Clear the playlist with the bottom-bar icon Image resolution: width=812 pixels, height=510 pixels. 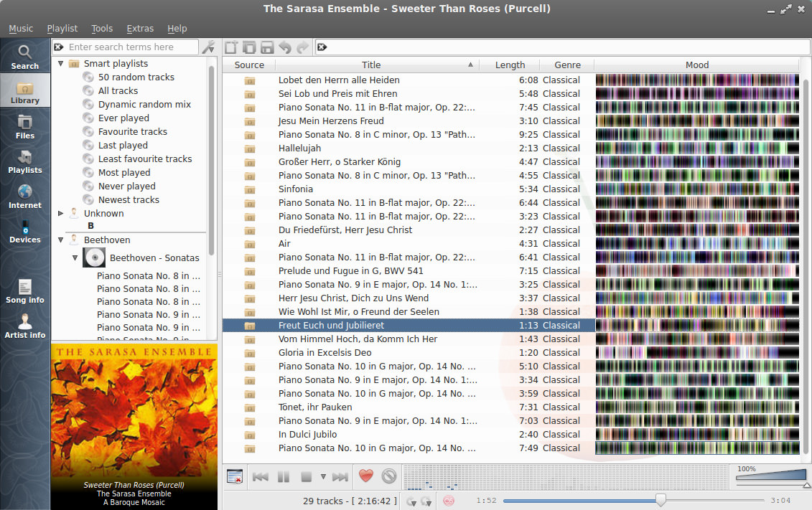coord(235,476)
